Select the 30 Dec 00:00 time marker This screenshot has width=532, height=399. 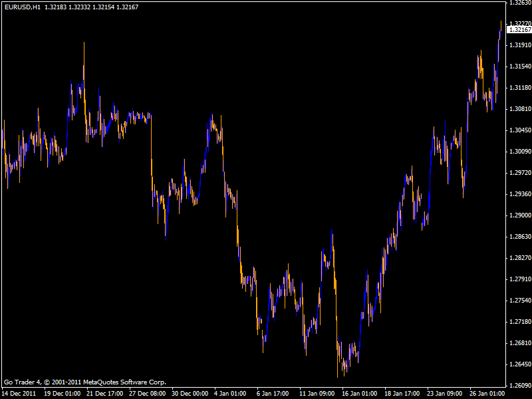[x=190, y=394]
